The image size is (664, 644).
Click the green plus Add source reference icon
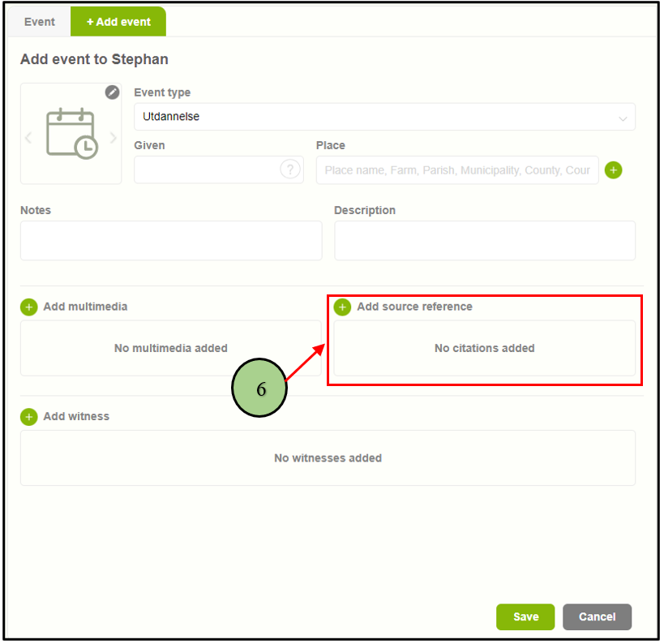[342, 307]
